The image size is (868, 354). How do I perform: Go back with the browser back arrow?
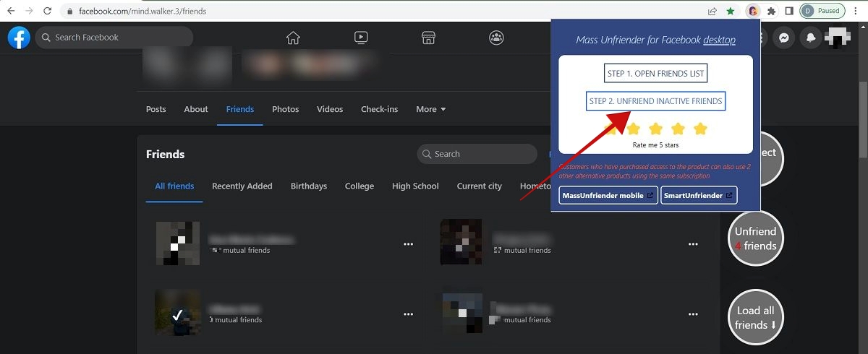click(x=11, y=12)
